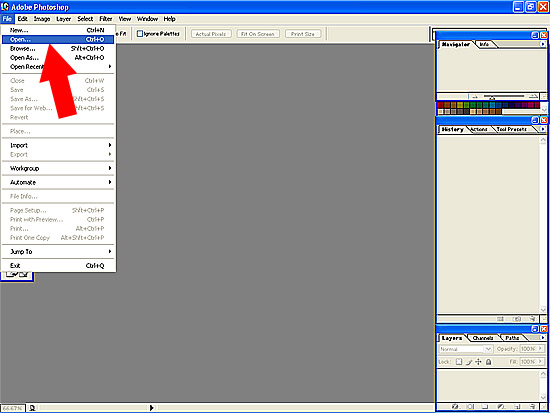Pick the red swatch in Swatches palette
The image size is (550, 413).
441,105
